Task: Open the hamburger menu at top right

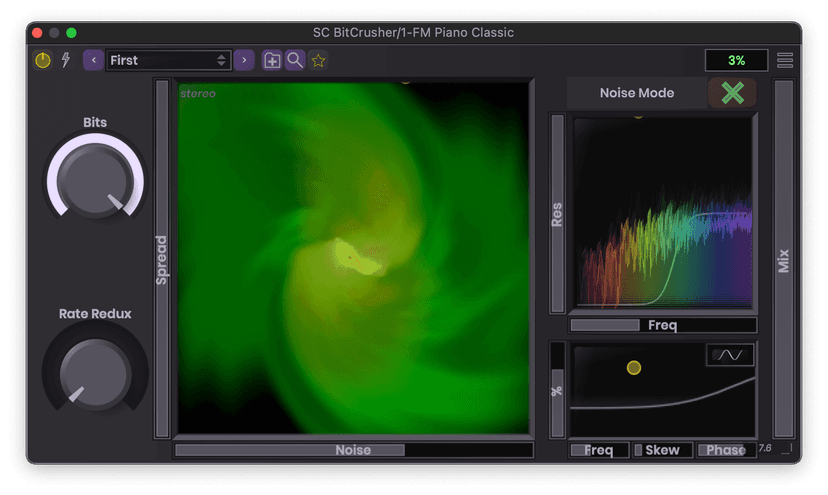Action: point(785,60)
